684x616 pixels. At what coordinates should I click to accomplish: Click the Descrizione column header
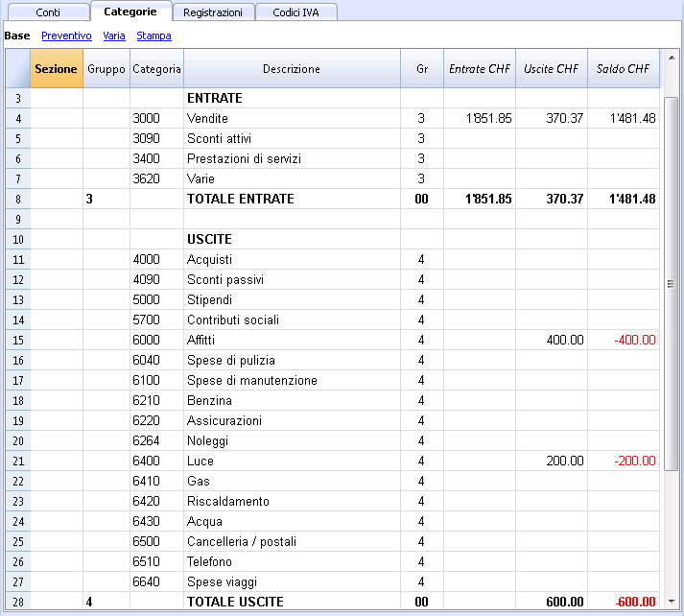(x=292, y=68)
